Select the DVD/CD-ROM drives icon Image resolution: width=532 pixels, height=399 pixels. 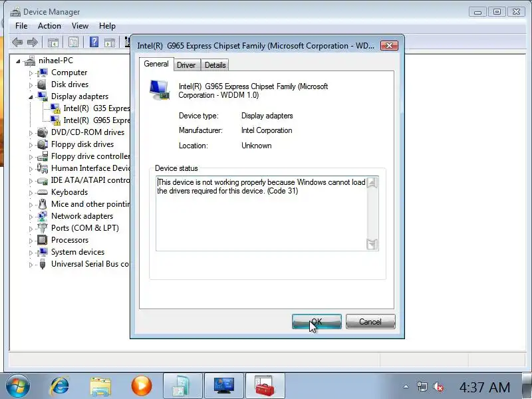coord(43,132)
